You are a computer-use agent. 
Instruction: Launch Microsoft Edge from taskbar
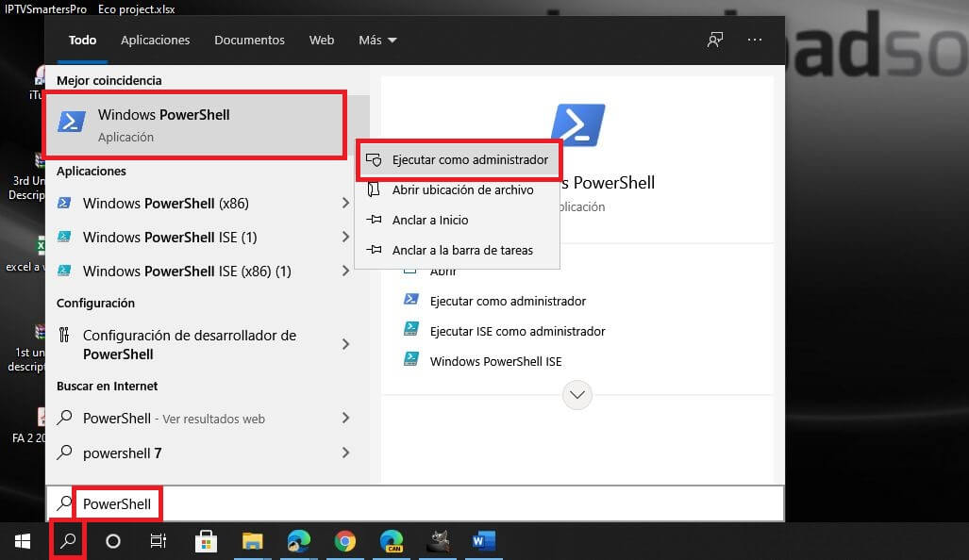coord(298,541)
